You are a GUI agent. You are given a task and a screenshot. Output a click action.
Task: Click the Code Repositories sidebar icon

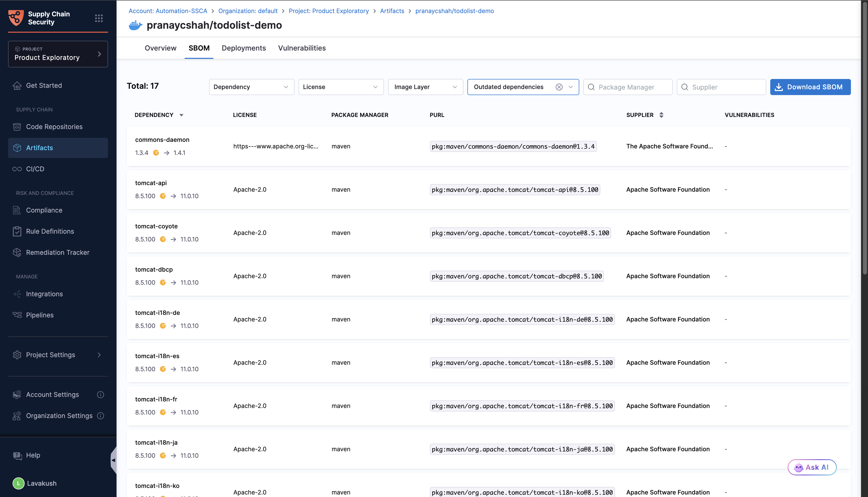17,127
